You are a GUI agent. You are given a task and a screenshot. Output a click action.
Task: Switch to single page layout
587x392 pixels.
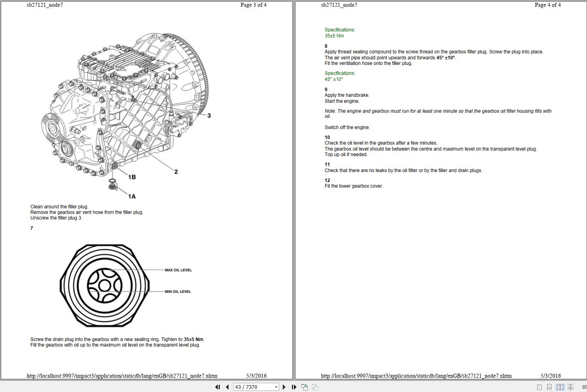coord(539,387)
